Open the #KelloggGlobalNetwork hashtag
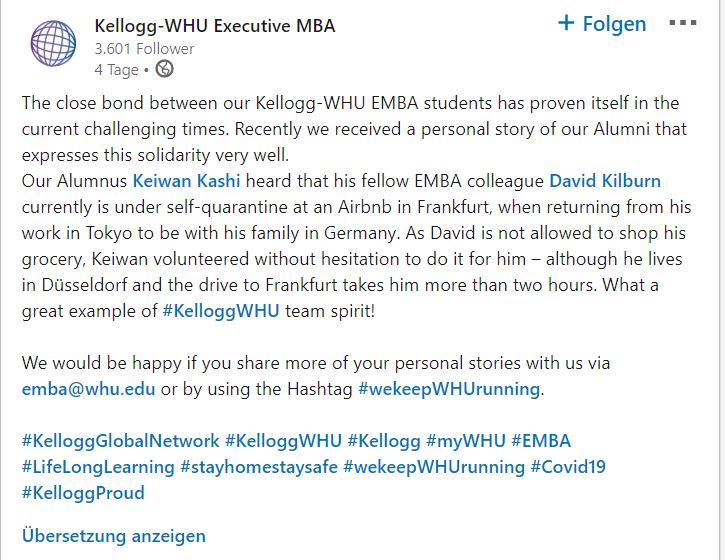The width and height of the screenshot is (725, 560). (120, 441)
